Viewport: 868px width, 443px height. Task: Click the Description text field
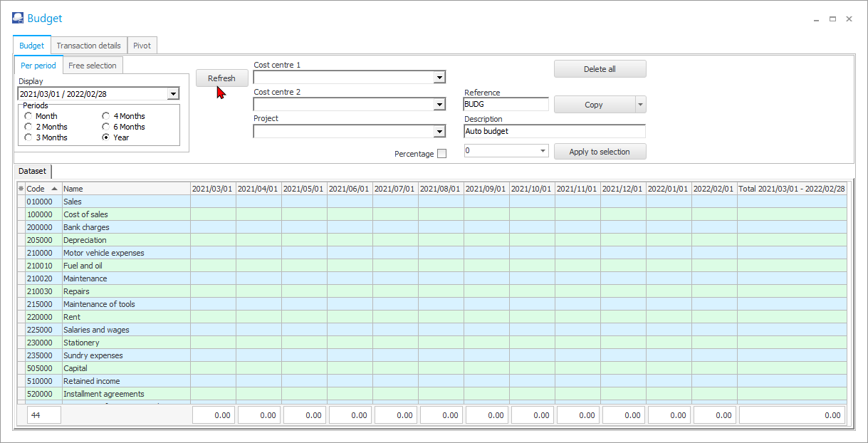(x=554, y=131)
